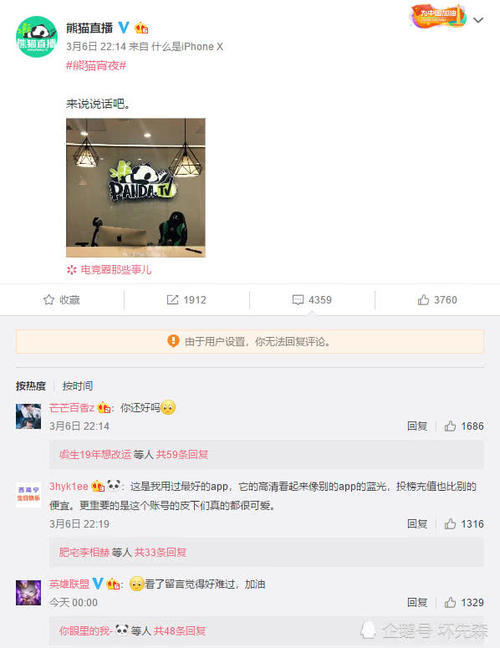Expand the 共33条回复 replies
The height and width of the screenshot is (648, 500).
160,552
